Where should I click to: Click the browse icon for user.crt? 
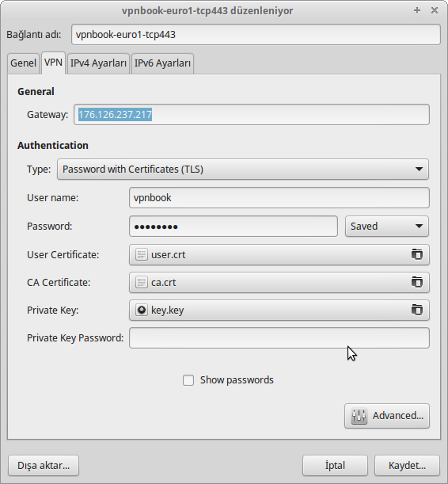417,254
